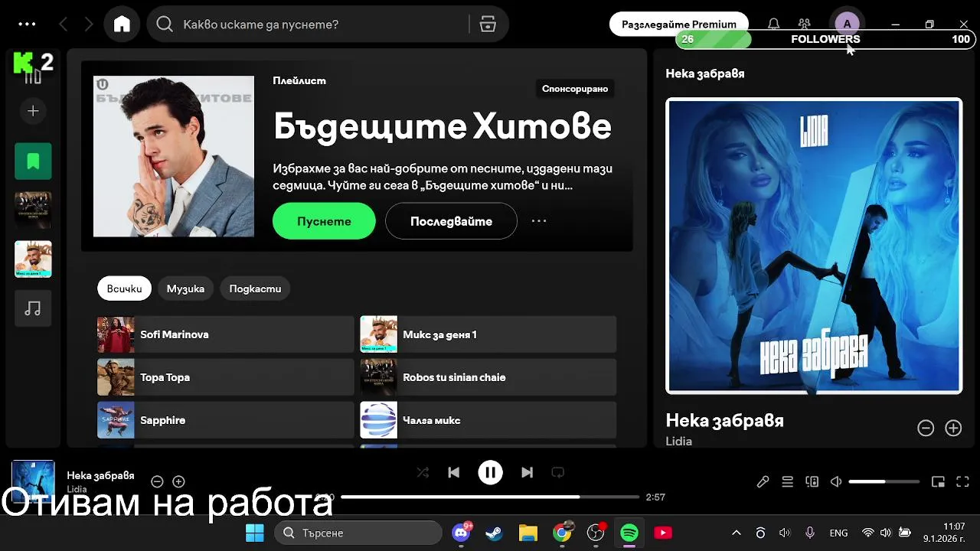Image resolution: width=980 pixels, height=551 pixels.
Task: Toggle lyrics microphone icon
Action: click(763, 481)
